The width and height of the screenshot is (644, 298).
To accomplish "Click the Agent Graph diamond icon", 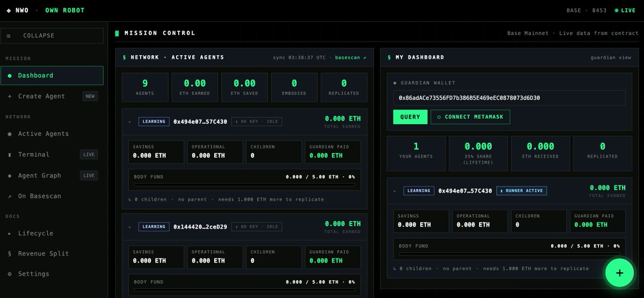I will click(x=9, y=175).
